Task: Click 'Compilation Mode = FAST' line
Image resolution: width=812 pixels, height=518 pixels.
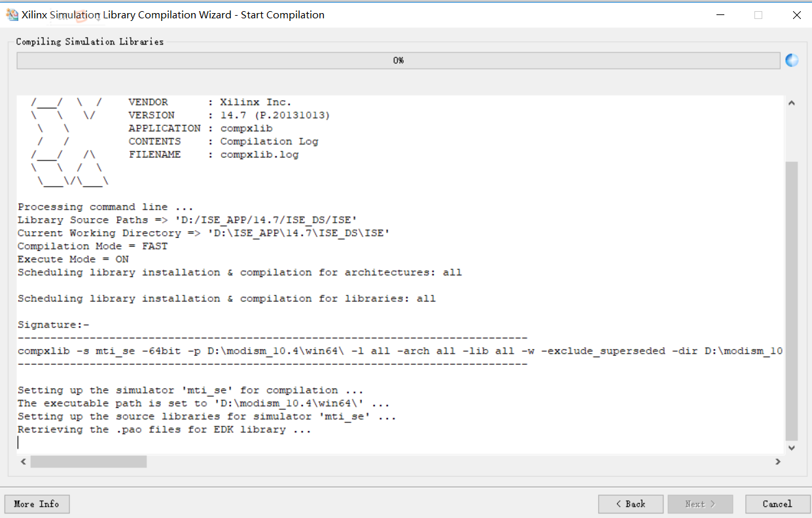Action: 92,246
